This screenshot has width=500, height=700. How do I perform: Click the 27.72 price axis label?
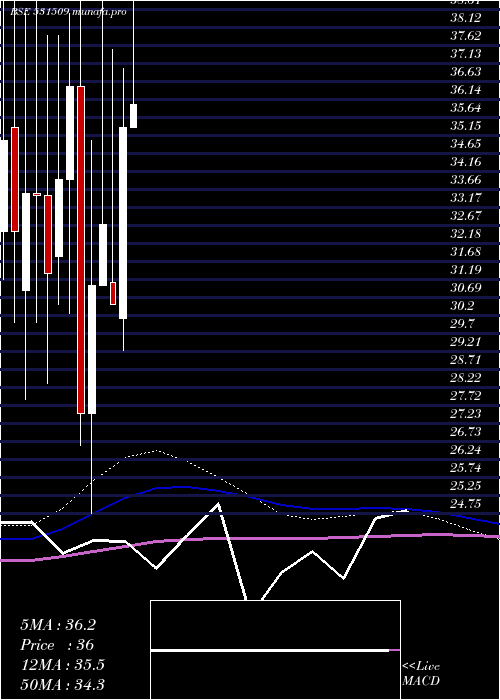tap(466, 396)
